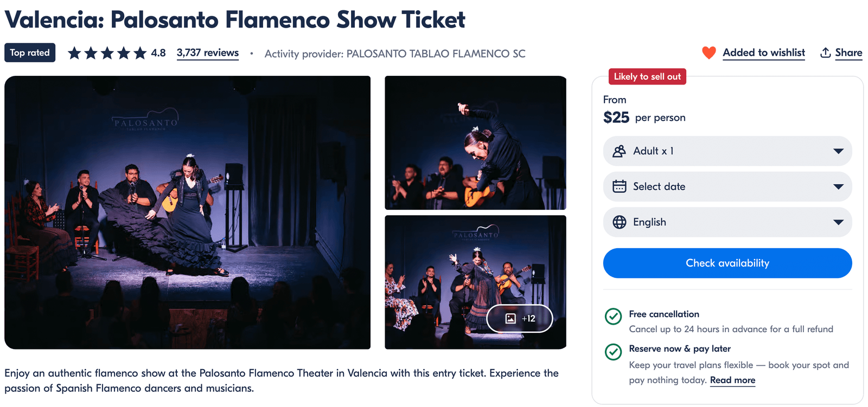Open the 3,737 reviews page
This screenshot has width=868, height=407.
(208, 53)
